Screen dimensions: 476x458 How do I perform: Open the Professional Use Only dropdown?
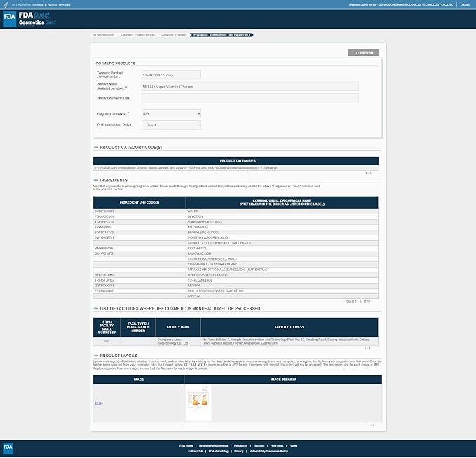pos(171,125)
